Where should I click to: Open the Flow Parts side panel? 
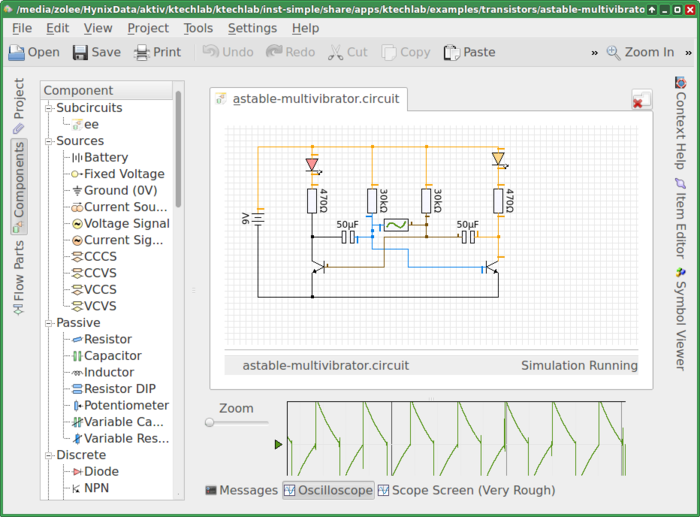tap(18, 277)
